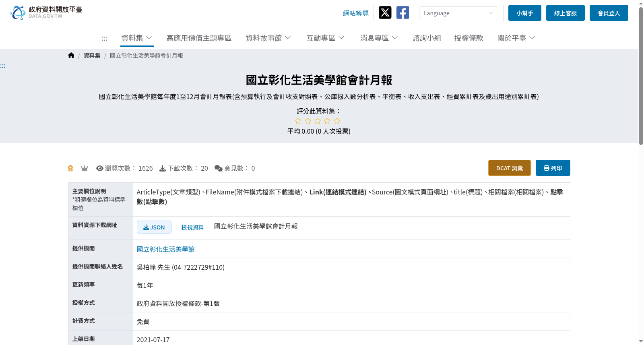
Task: Rate dataset with the third star
Action: coord(318,121)
